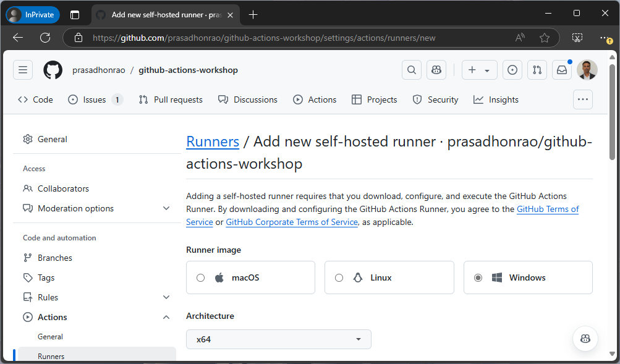The width and height of the screenshot is (620, 364).
Task: Open the GitHub Terms of Service link
Action: tap(548, 209)
